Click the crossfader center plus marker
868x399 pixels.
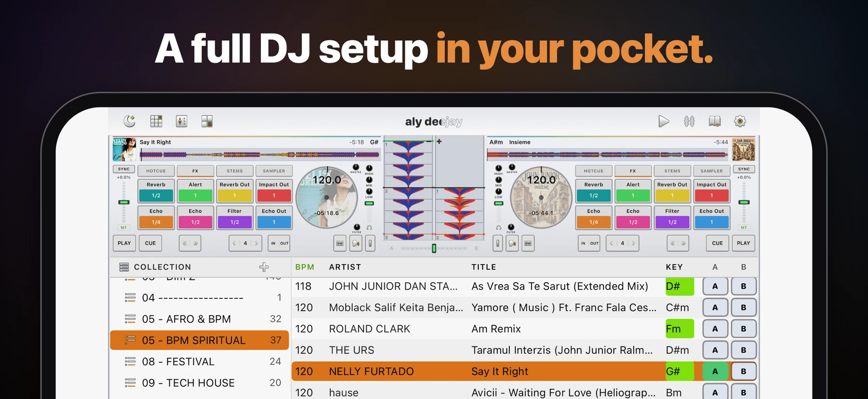point(439,141)
